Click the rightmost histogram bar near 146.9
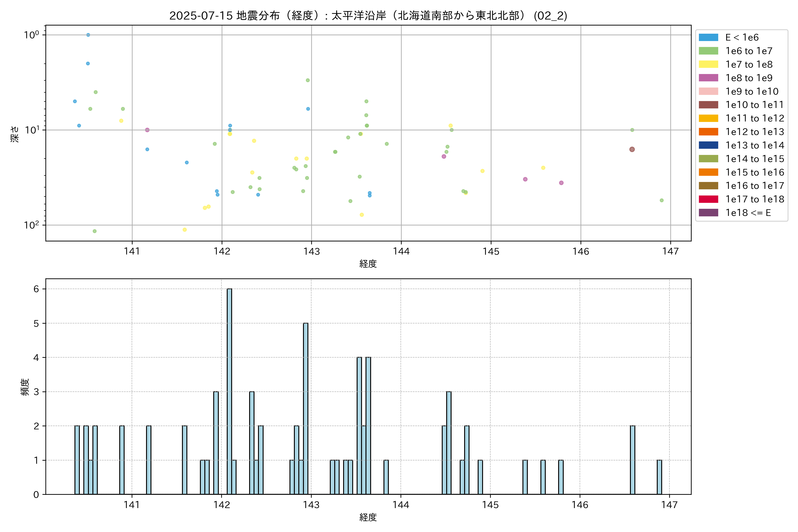This screenshot has width=798, height=532. pyautogui.click(x=659, y=477)
